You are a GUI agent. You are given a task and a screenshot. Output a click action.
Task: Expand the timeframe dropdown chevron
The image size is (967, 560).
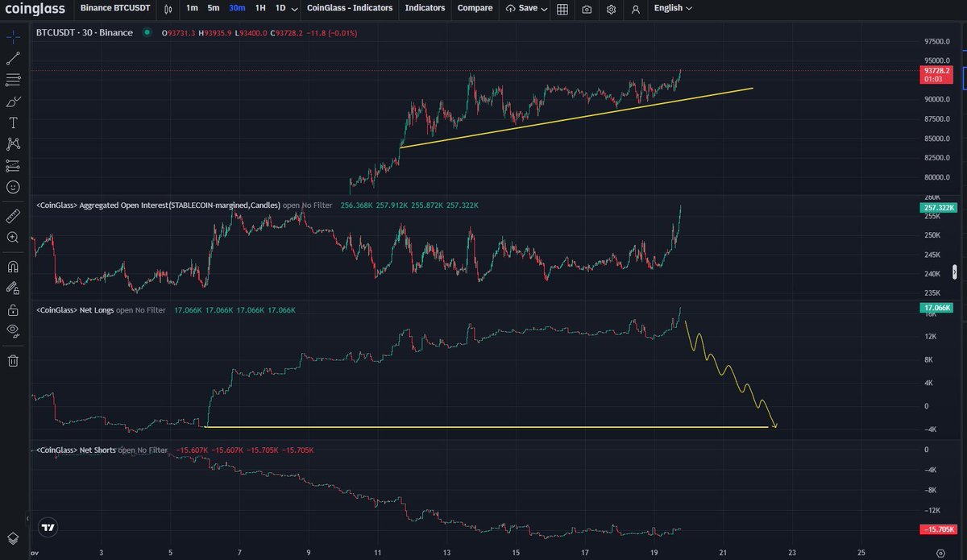pos(294,9)
